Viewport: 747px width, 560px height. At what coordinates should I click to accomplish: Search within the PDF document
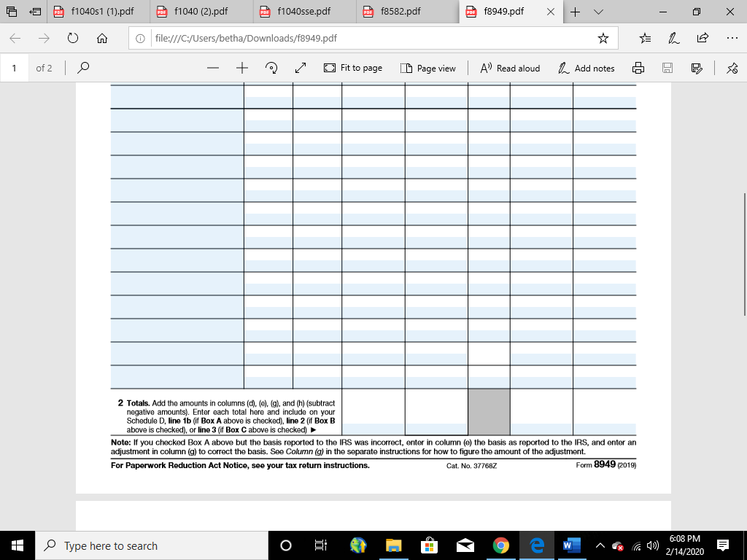83,68
